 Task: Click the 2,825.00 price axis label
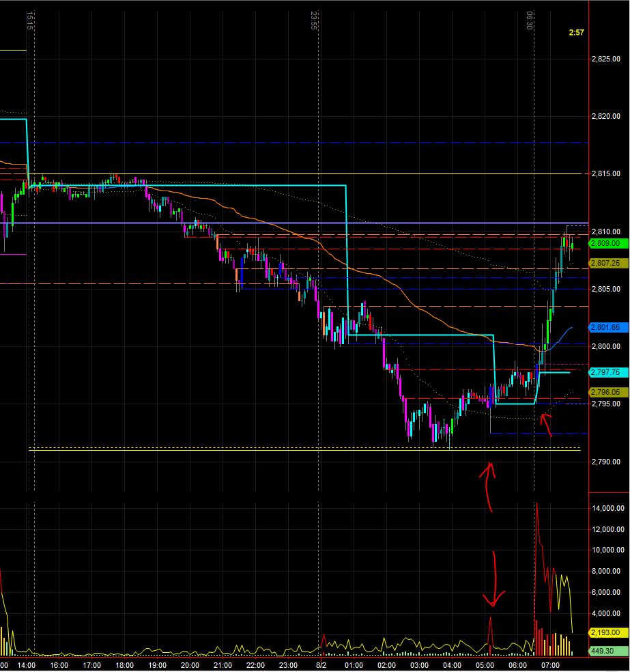605,59
